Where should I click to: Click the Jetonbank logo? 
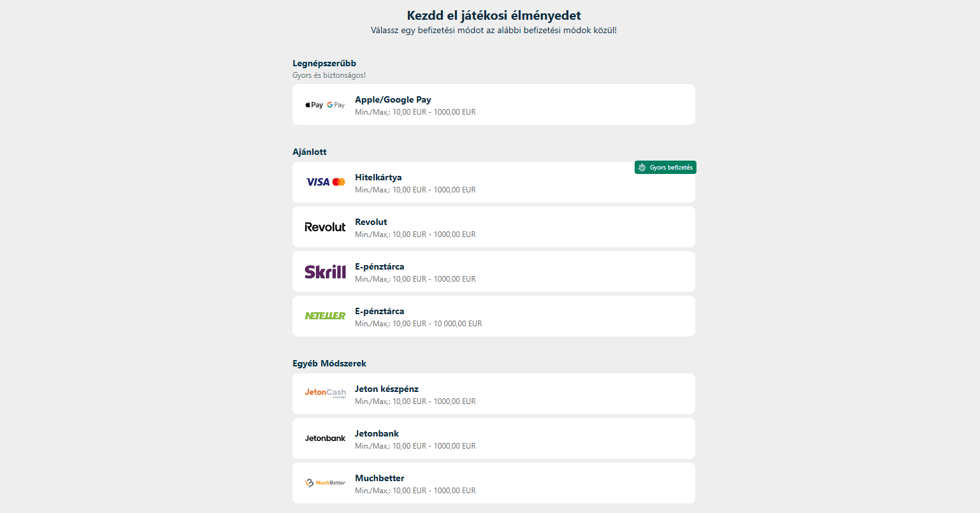325,438
